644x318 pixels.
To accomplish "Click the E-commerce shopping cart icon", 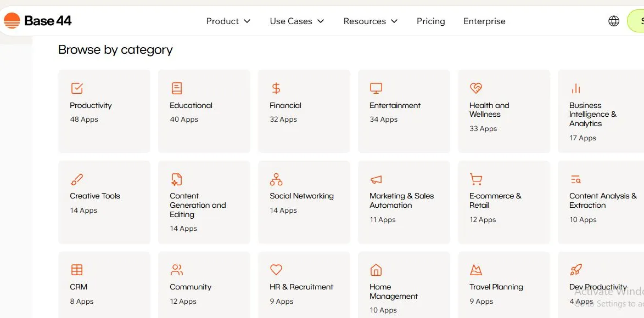I will tap(476, 179).
